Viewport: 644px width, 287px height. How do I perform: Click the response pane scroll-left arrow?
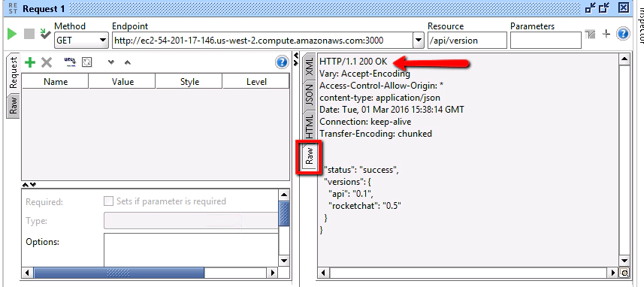[323, 272]
